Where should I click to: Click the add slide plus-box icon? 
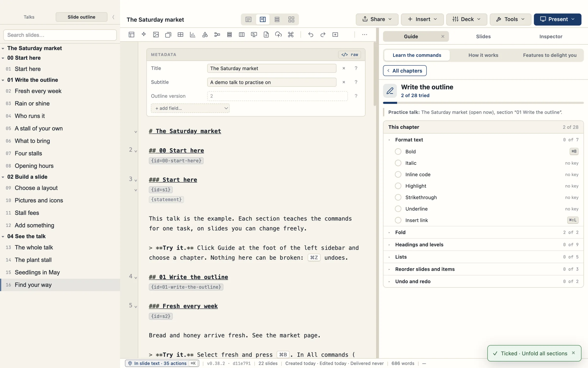pos(335,35)
